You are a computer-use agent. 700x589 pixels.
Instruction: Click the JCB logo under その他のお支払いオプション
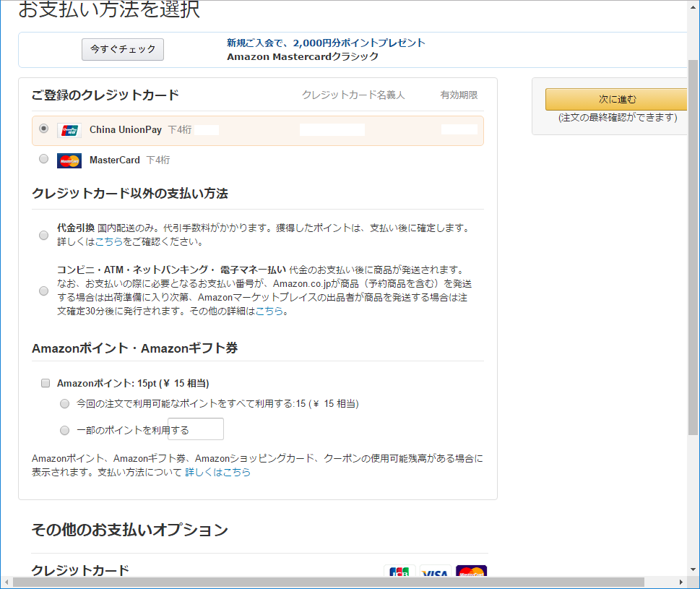[399, 571]
